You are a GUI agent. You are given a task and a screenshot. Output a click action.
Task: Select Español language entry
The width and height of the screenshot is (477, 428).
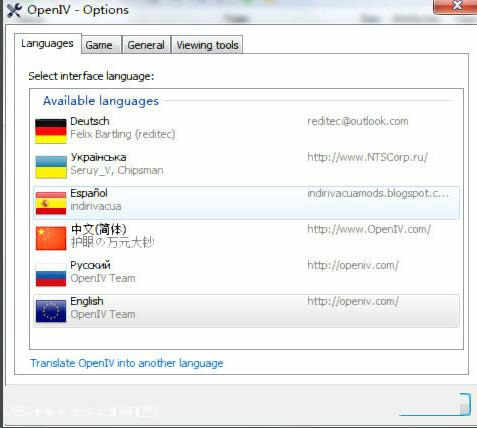[246, 203]
